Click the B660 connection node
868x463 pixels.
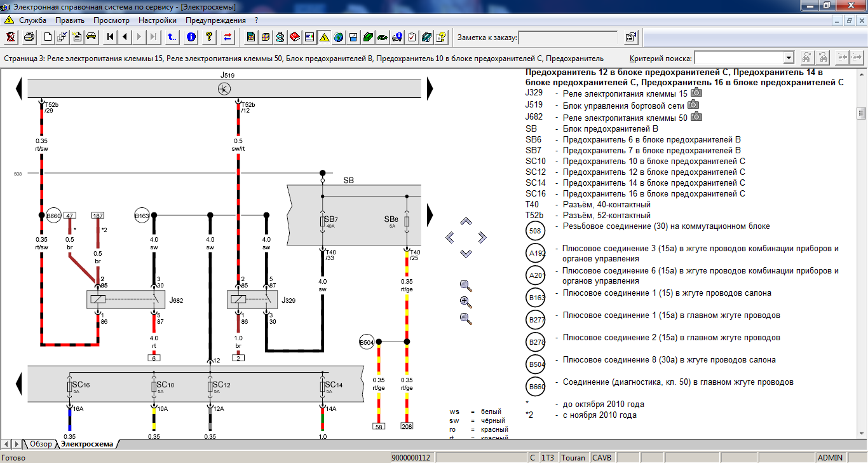[53, 216]
